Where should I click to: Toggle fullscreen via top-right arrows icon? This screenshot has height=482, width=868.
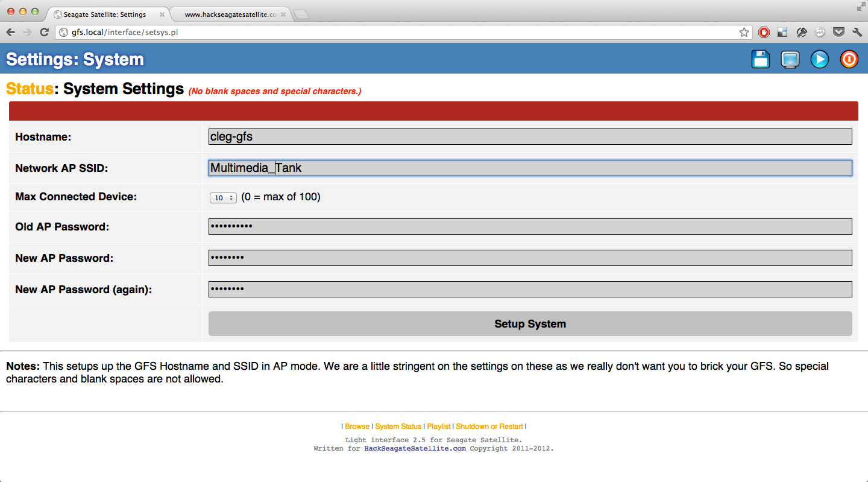[x=860, y=7]
